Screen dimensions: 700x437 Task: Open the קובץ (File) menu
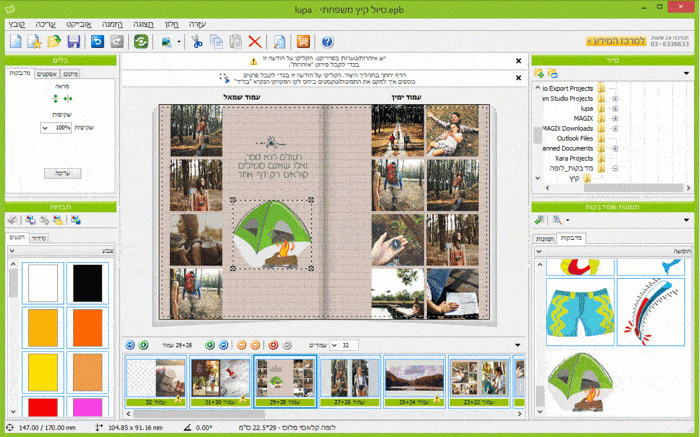tap(16, 19)
